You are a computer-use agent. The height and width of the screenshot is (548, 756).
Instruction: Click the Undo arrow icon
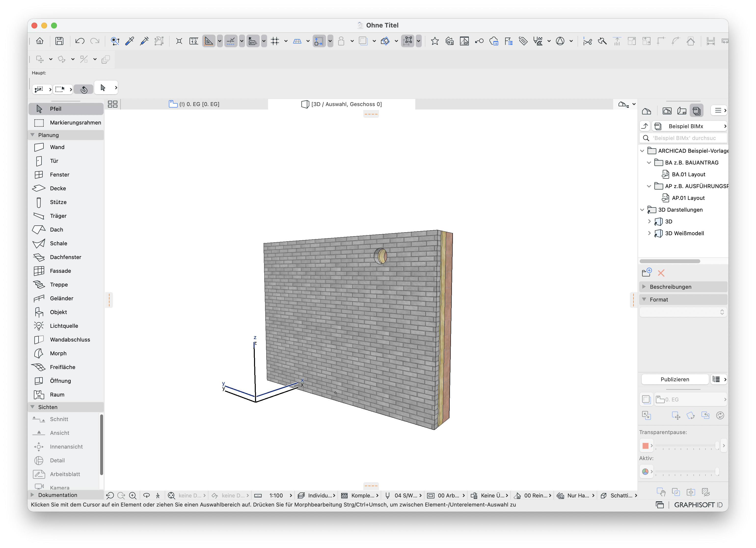pyautogui.click(x=80, y=41)
